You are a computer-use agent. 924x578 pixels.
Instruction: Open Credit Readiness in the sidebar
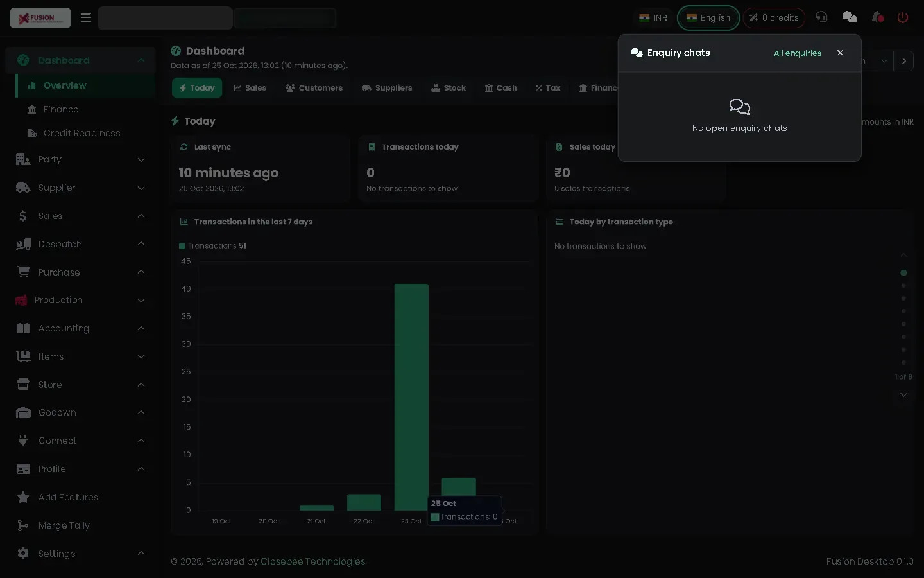coord(81,133)
